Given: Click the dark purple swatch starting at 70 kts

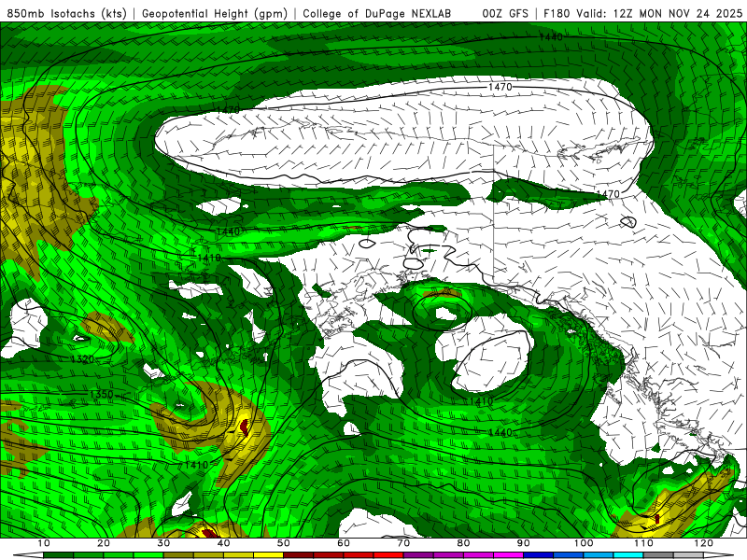Looking at the screenshot, I should 418,555.
